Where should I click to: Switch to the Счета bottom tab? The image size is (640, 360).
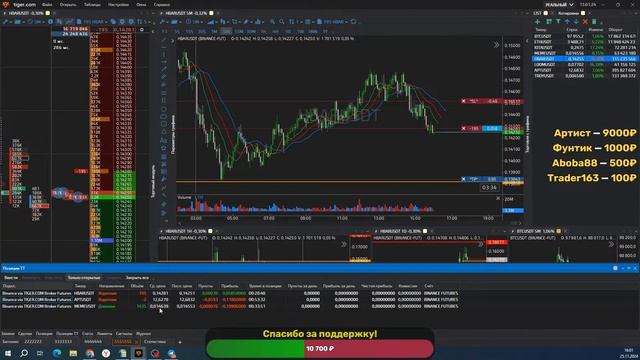coord(87,333)
